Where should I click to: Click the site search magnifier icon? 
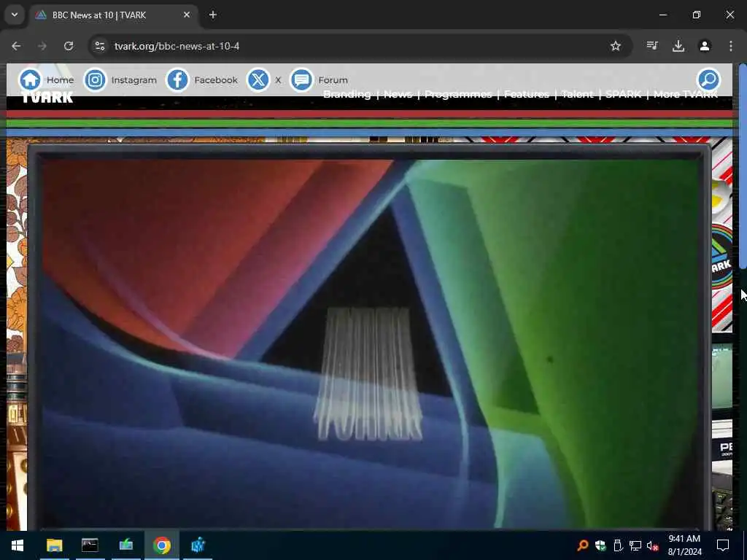click(708, 79)
